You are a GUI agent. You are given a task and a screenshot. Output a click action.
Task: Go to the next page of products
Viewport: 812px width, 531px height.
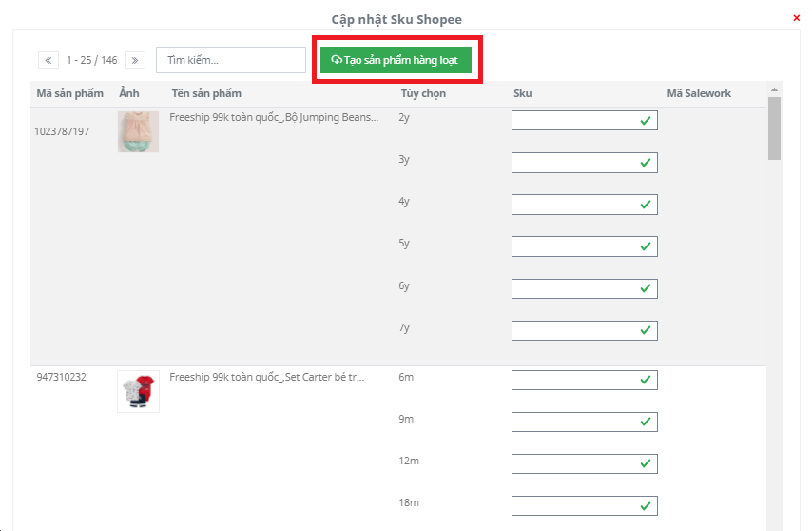click(x=134, y=60)
